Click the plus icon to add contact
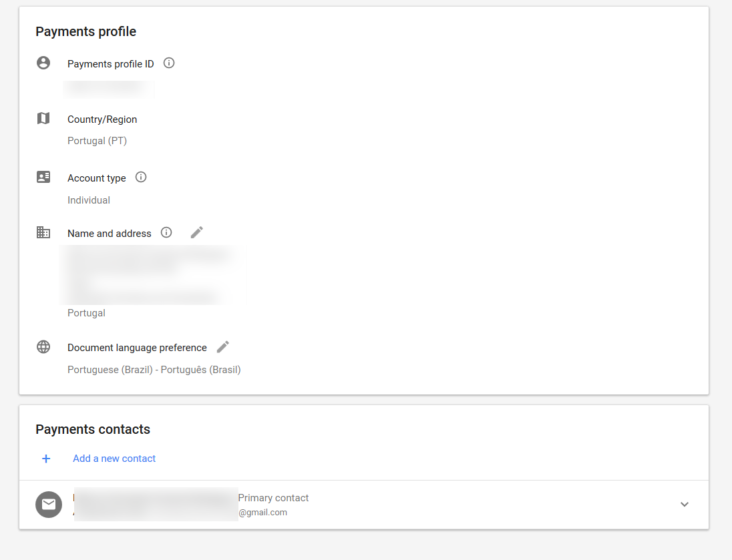Image resolution: width=732 pixels, height=560 pixels. [46, 459]
